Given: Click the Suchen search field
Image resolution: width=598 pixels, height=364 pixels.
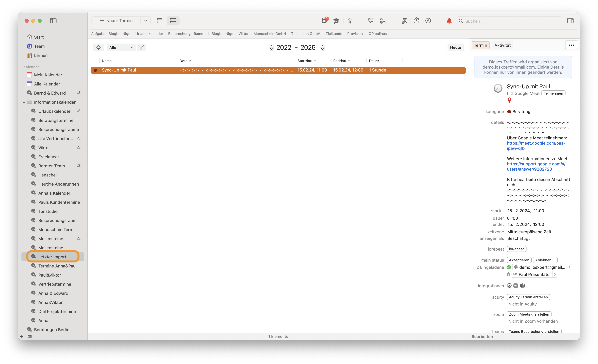Looking at the screenshot, I should point(509,21).
